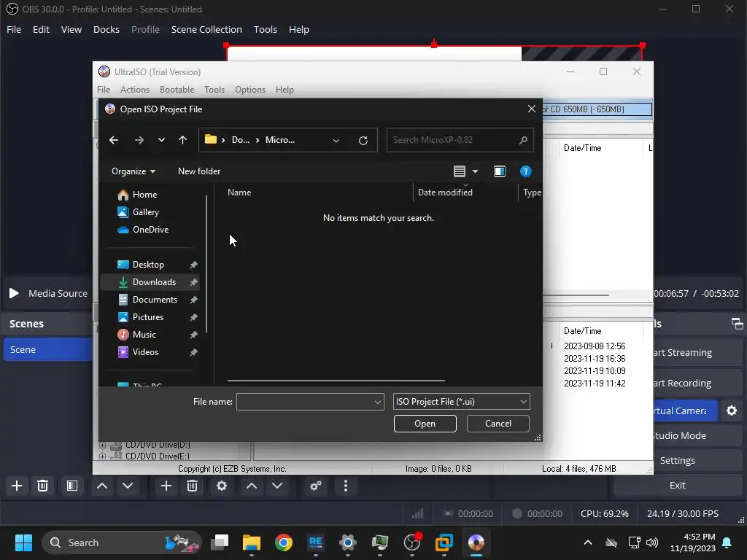The height and width of the screenshot is (560, 747).
Task: Move scene up with arrow icon
Action: [x=102, y=486]
